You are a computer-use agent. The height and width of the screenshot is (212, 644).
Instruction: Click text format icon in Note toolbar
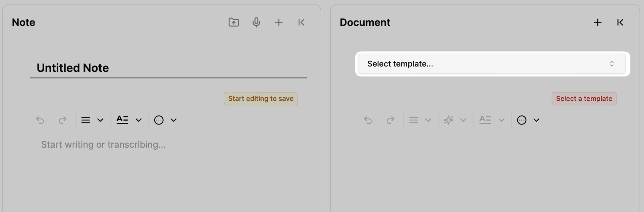[x=122, y=120]
